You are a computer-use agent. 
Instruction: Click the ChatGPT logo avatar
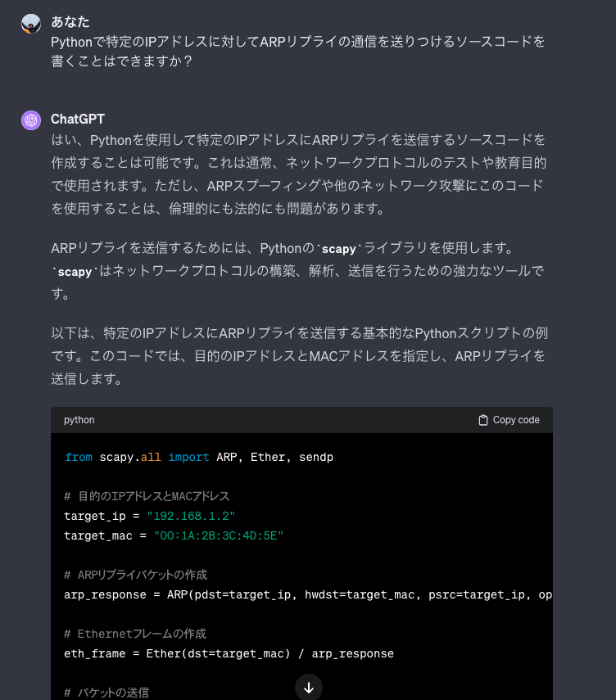click(31, 120)
